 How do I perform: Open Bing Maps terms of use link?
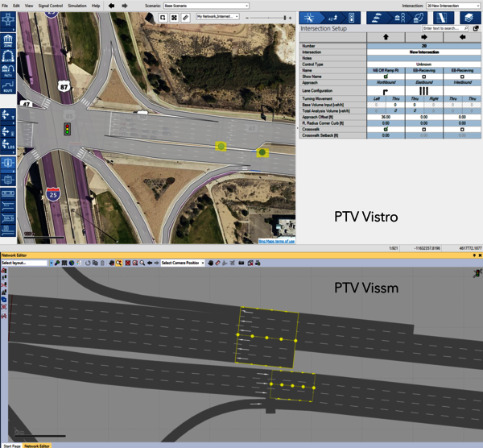(277, 241)
